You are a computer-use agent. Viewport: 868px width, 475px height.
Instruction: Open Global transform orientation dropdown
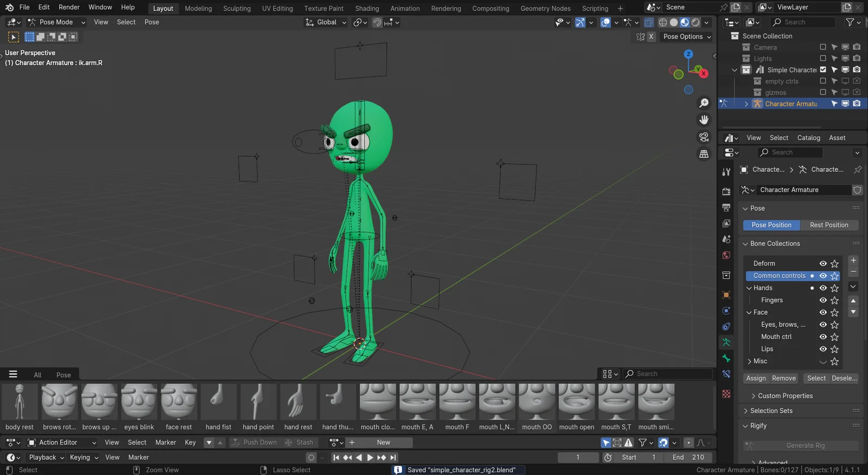(x=326, y=22)
